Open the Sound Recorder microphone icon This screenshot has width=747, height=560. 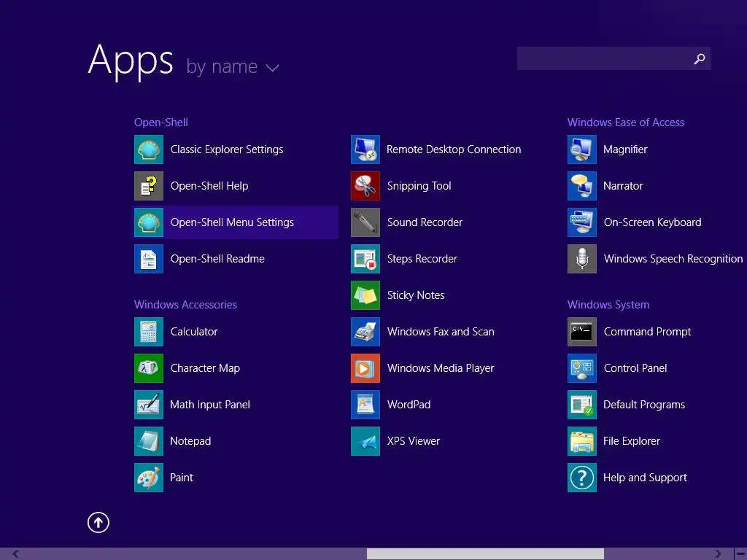coord(365,222)
